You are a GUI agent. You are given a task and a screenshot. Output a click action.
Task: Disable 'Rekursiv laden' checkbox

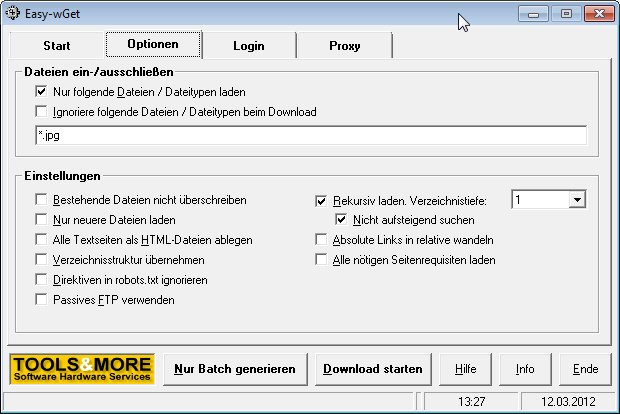[321, 201]
